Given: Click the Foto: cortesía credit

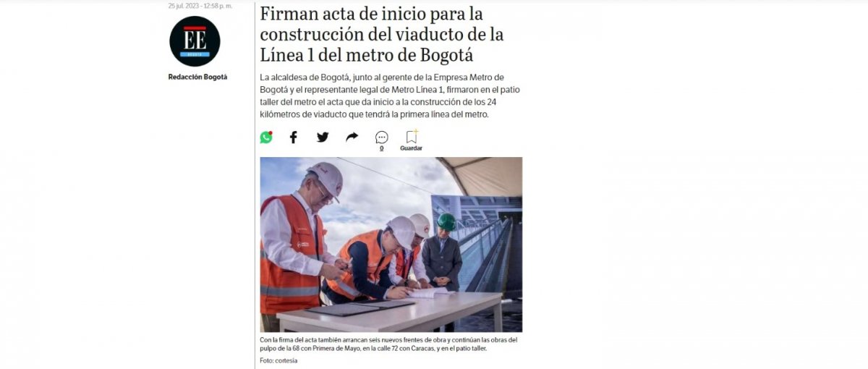Looking at the screenshot, I should click(278, 360).
